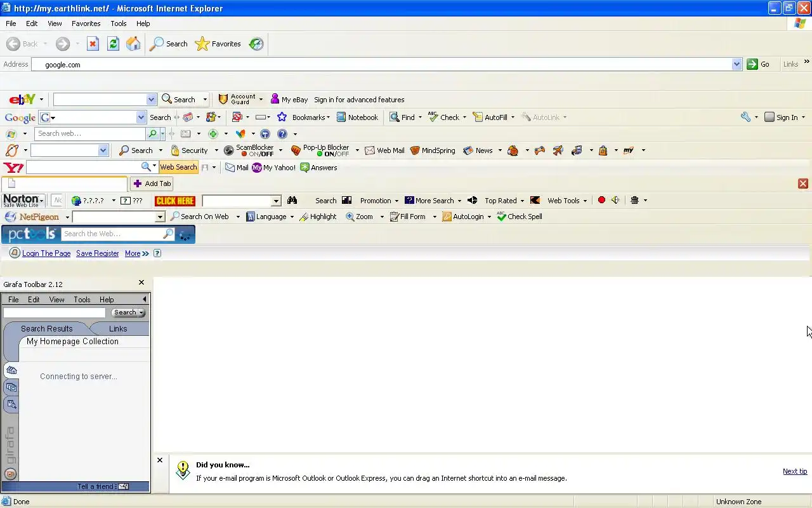Go to the Home page icon
Screen dimensions: 812x508
[133, 44]
